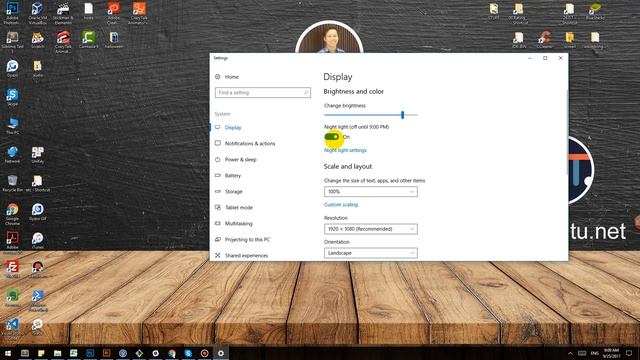Click the ENG language indicator

coord(595,353)
